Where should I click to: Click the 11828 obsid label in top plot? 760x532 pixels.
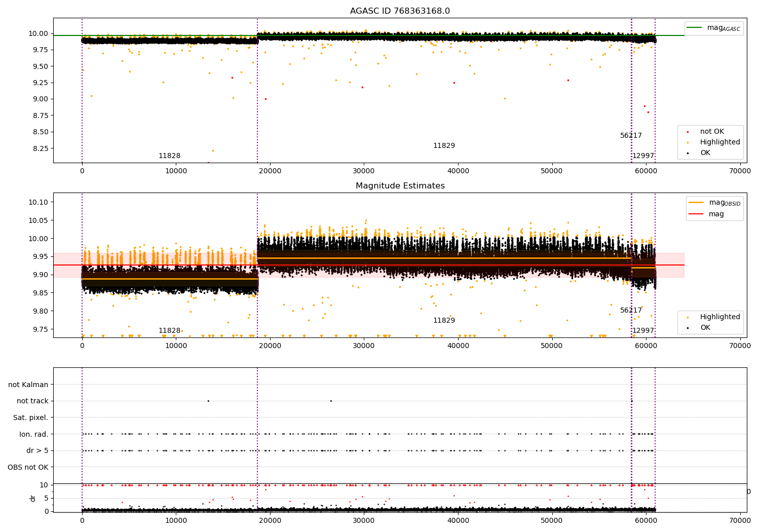coord(169,156)
